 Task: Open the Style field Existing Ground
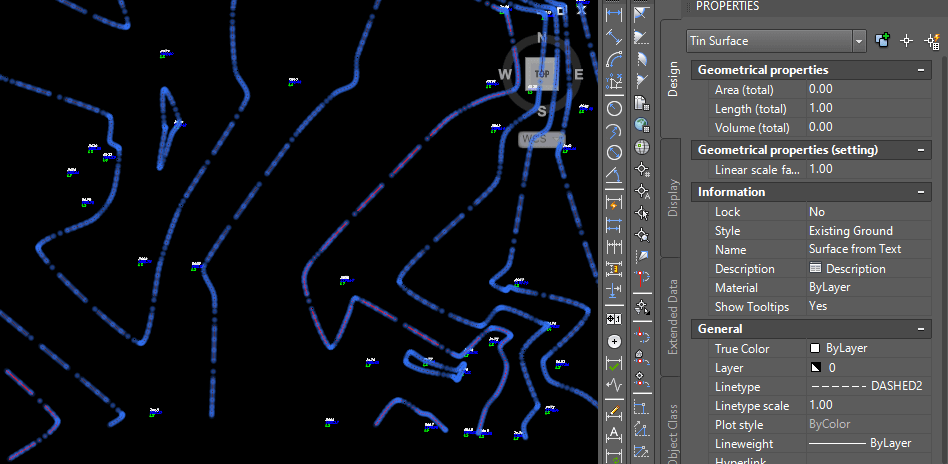(869, 230)
